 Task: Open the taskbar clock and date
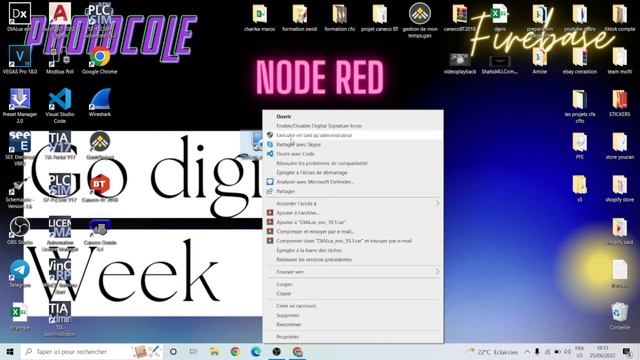pos(602,351)
